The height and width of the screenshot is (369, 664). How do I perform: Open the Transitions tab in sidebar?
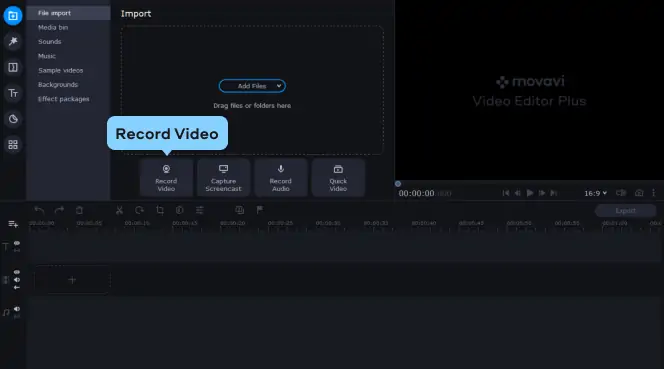coord(13,67)
